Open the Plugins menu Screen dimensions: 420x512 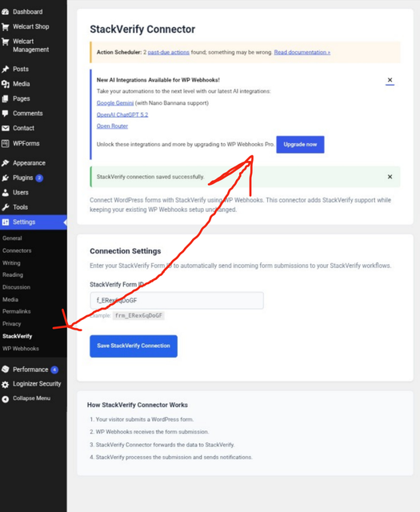(x=23, y=178)
